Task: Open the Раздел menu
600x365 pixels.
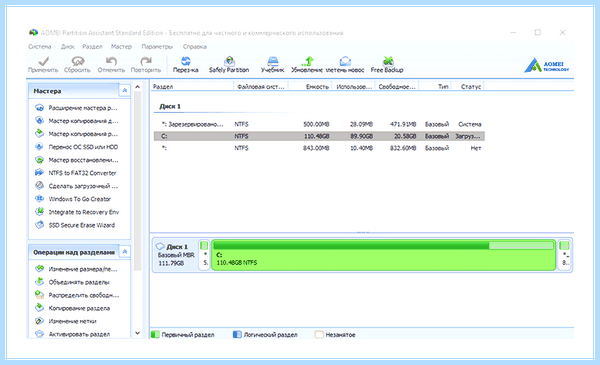Action: [93, 47]
